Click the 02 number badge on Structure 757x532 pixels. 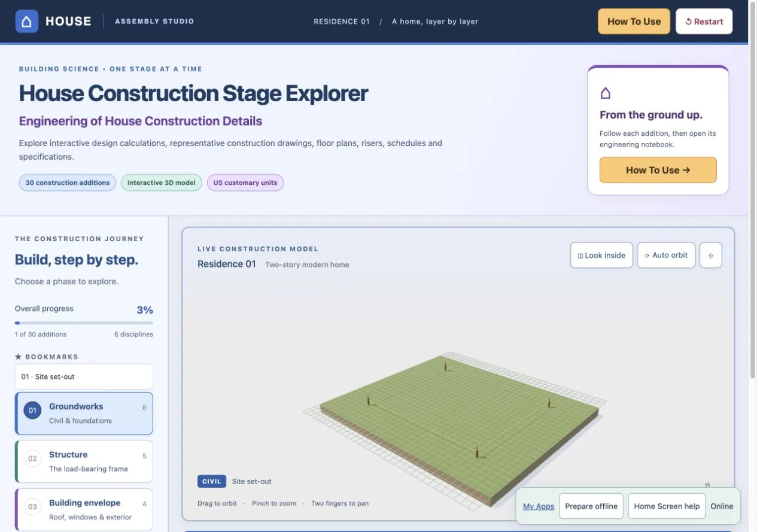[x=32, y=458]
